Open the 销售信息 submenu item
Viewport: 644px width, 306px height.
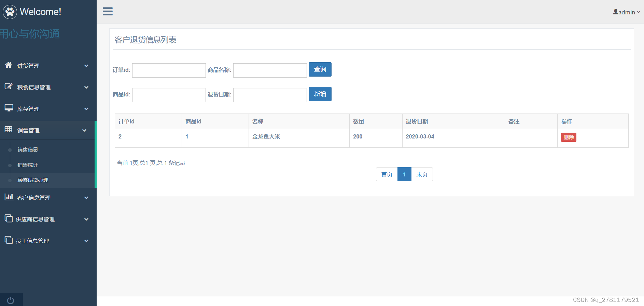[x=28, y=150]
